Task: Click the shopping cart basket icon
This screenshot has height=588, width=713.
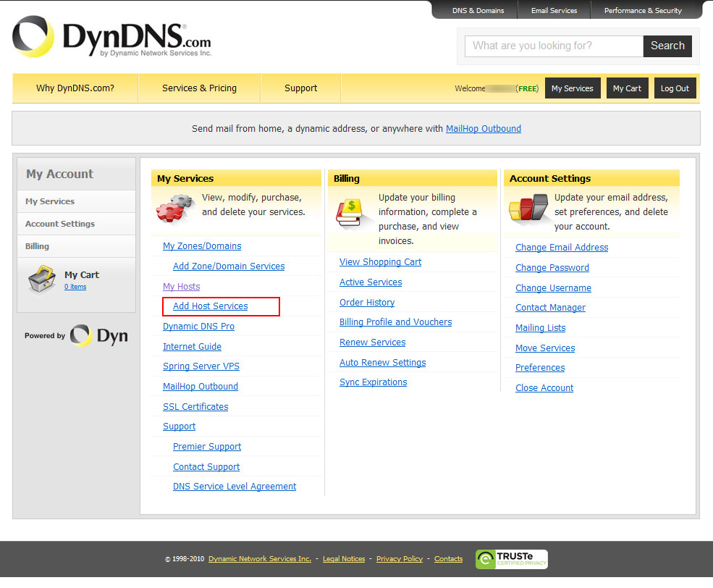Action: (x=42, y=280)
